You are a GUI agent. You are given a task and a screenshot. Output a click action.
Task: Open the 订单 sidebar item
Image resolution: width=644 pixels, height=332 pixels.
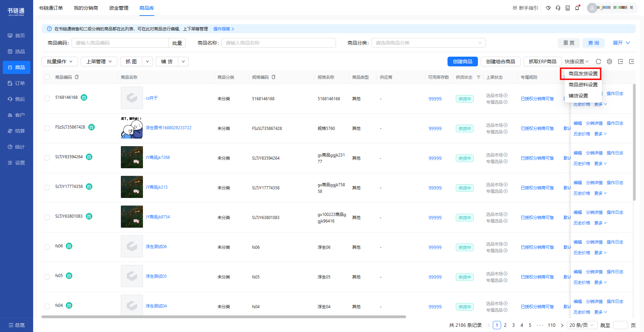pos(17,83)
